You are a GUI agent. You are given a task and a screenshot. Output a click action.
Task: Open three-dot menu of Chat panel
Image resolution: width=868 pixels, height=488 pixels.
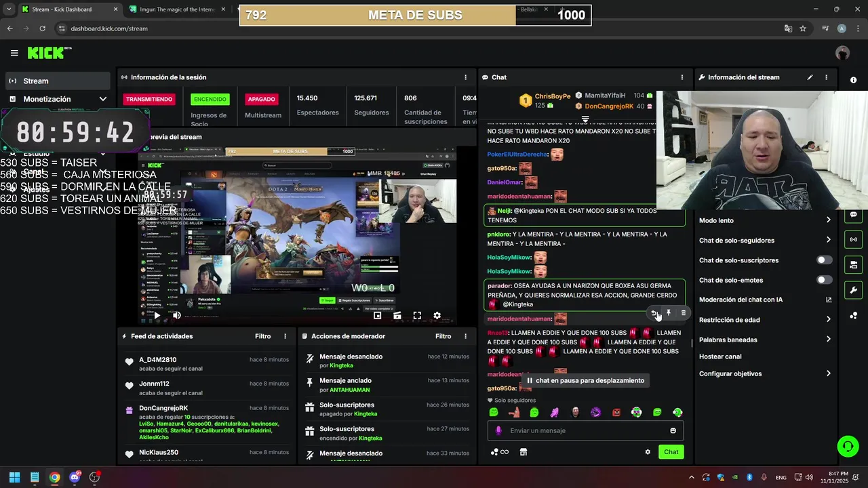(682, 77)
